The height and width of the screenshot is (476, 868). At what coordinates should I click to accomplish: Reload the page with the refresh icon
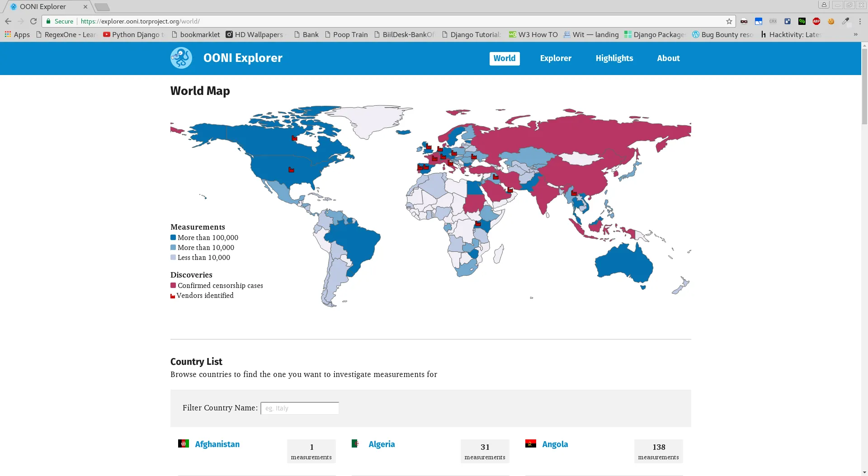[33, 21]
